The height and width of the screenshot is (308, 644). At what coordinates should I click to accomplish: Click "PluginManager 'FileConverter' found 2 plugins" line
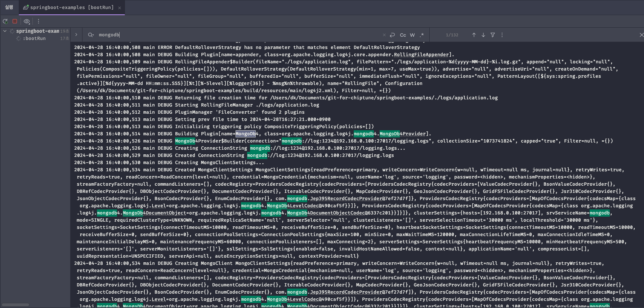coord(189,112)
